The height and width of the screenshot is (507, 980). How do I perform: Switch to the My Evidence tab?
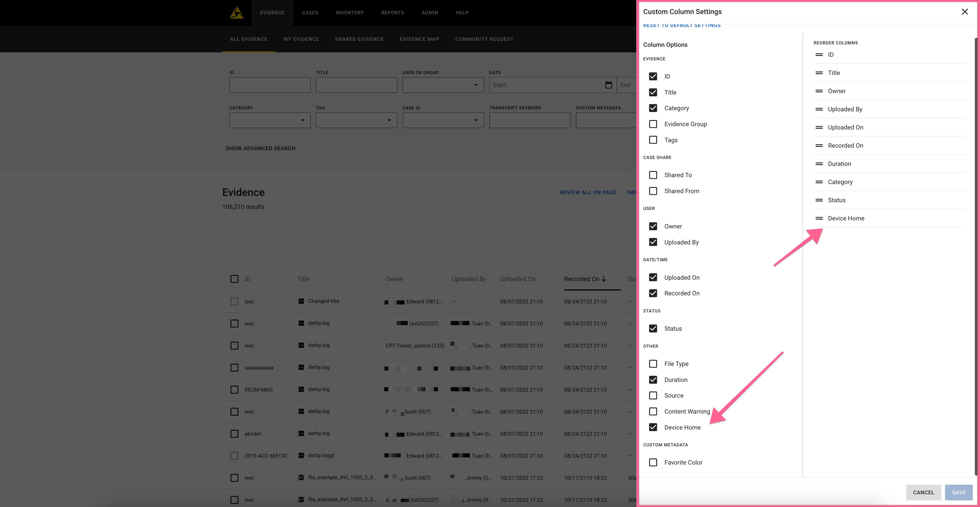coord(301,39)
